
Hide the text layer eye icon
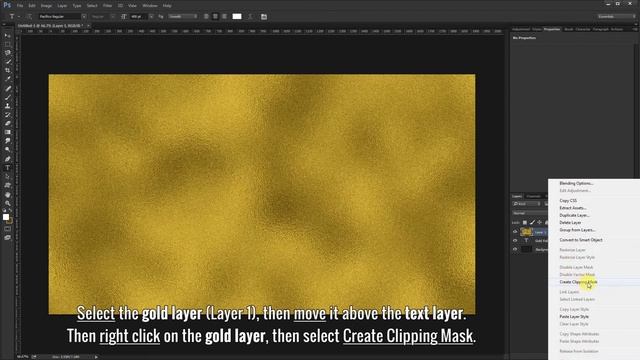point(515,240)
